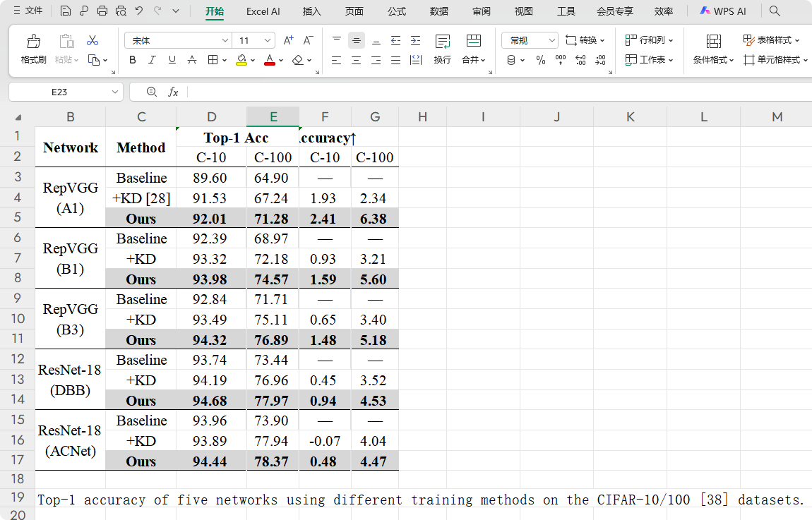Activate the Format Painter (格式刷)
The image size is (812, 520).
pyautogui.click(x=34, y=49)
